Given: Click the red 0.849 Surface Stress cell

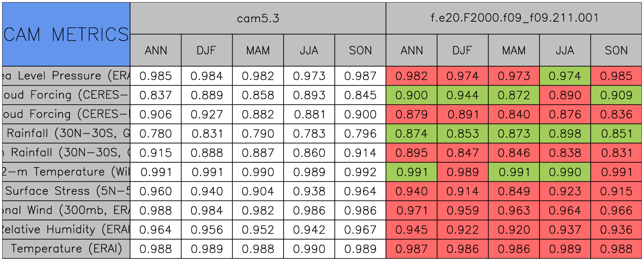Looking at the screenshot, I should point(514,191).
